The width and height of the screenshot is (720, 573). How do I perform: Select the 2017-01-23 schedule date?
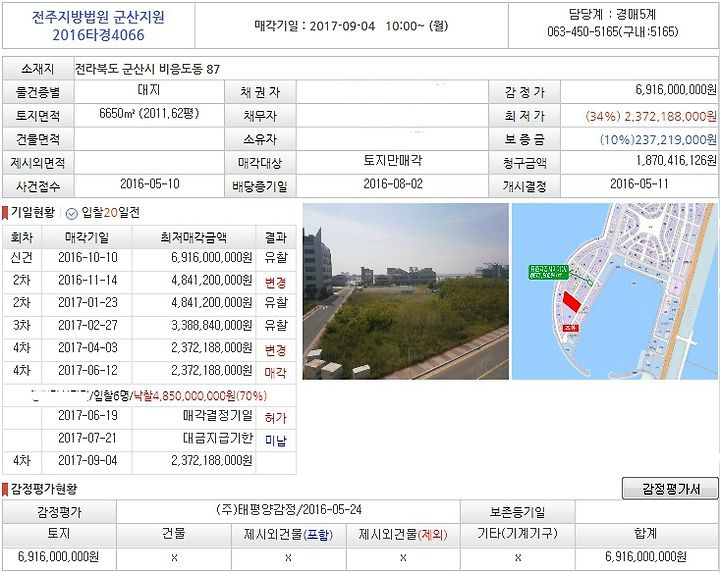88,303
